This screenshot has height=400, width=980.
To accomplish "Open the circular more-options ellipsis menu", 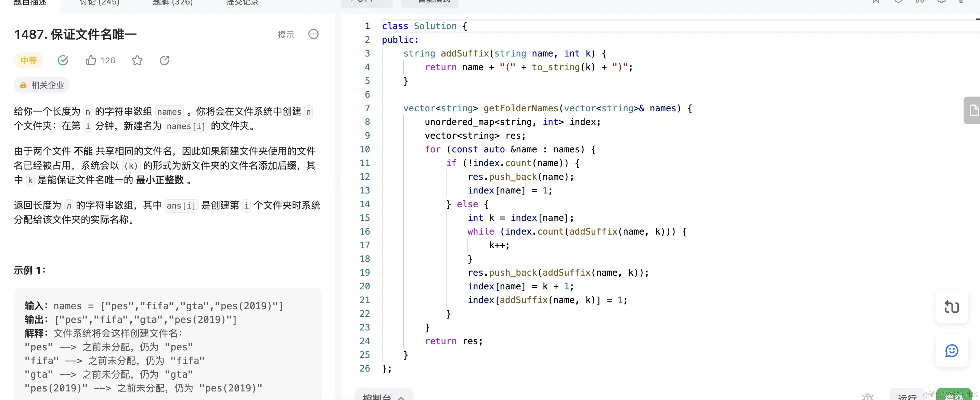I will coord(313,34).
